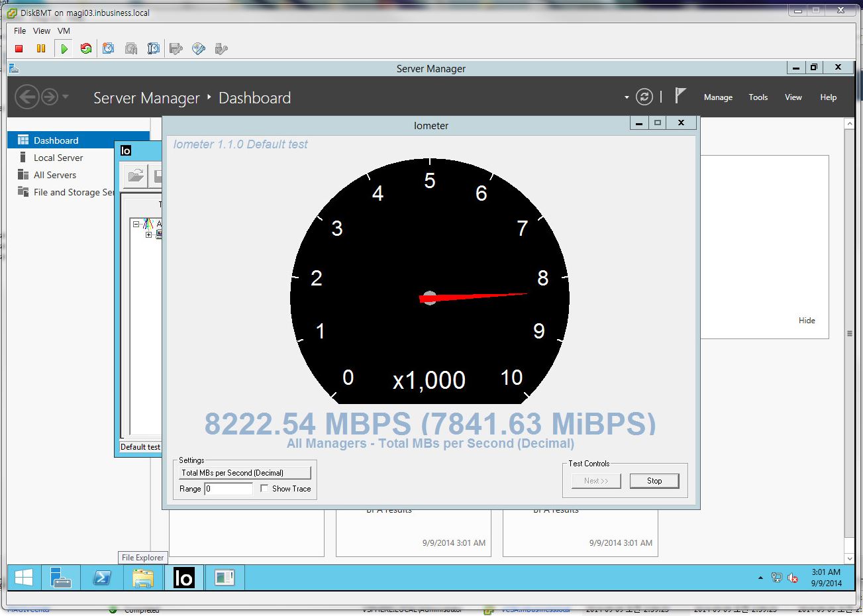Click the network tray icon

[777, 578]
